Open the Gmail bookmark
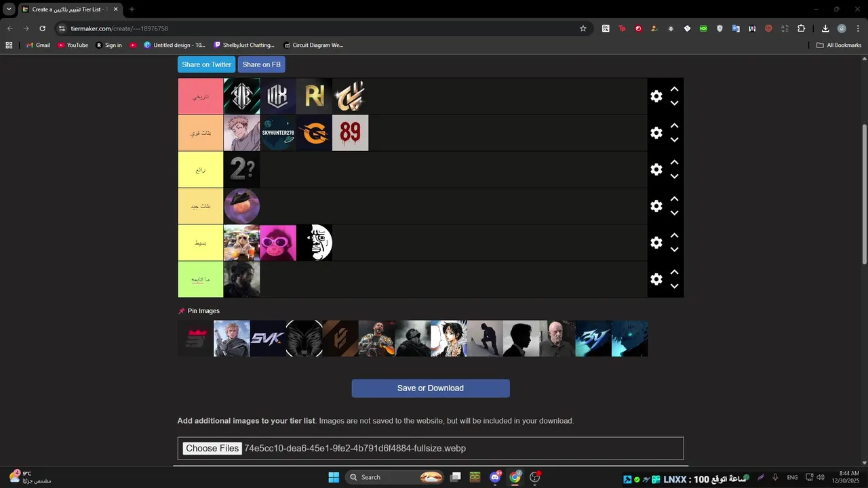This screenshot has width=868, height=488. pos(38,45)
